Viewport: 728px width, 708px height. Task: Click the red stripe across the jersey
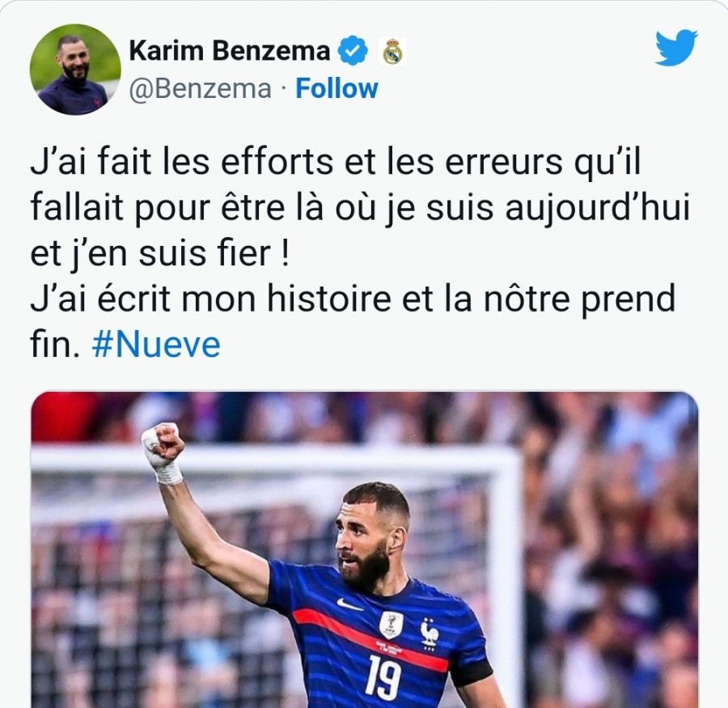371,638
